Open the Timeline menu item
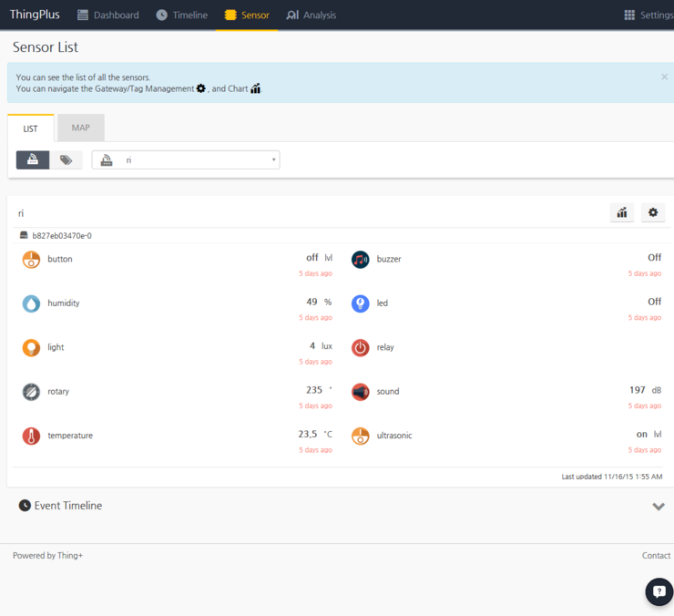The width and height of the screenshot is (674, 616). pos(182,15)
